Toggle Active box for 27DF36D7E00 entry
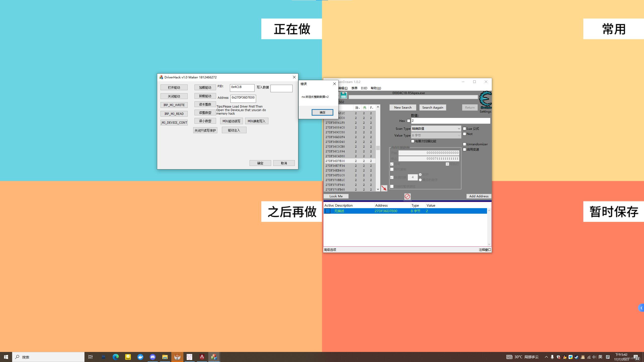This screenshot has width=644, height=362. [x=328, y=211]
